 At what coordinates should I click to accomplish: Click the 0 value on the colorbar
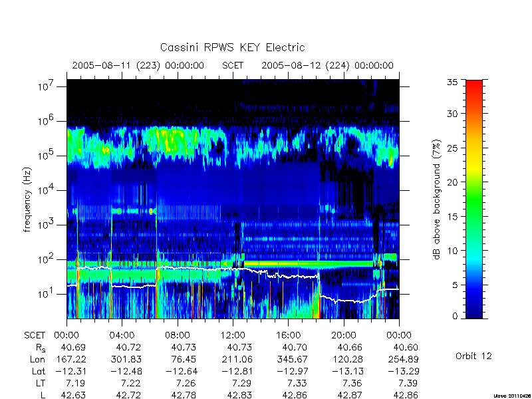click(x=455, y=316)
